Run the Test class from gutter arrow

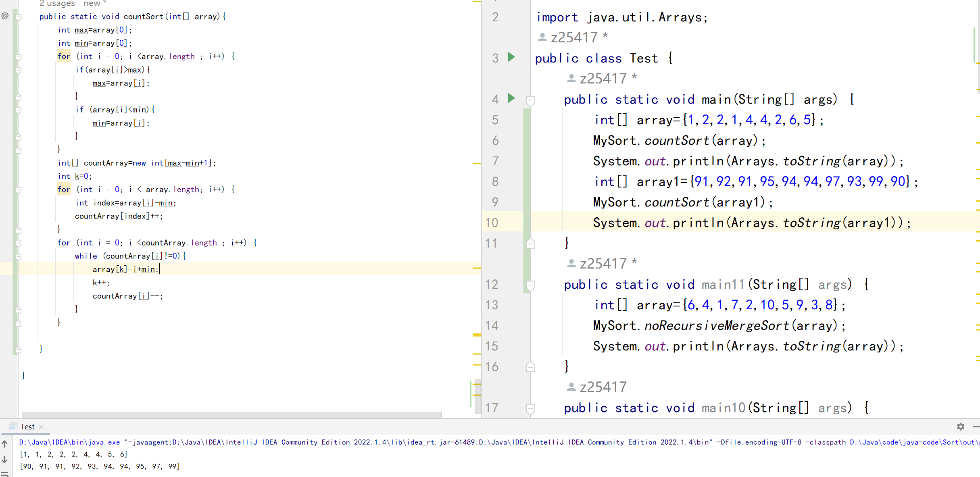(511, 57)
